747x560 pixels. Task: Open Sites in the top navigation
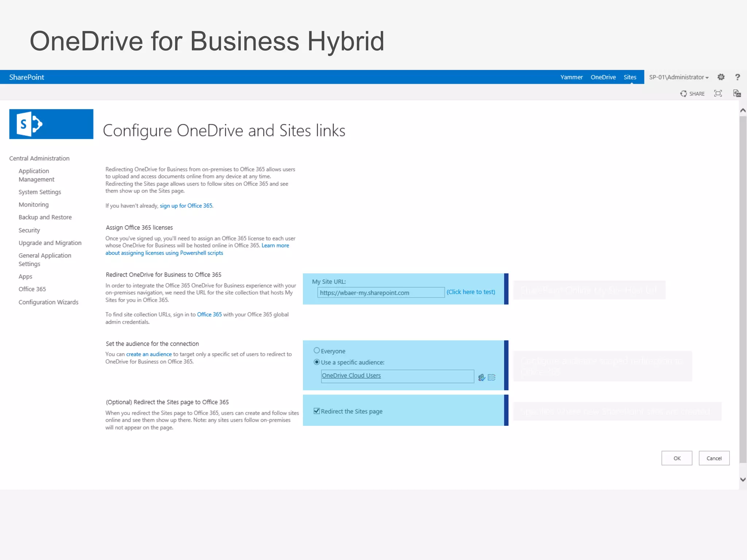(x=630, y=77)
